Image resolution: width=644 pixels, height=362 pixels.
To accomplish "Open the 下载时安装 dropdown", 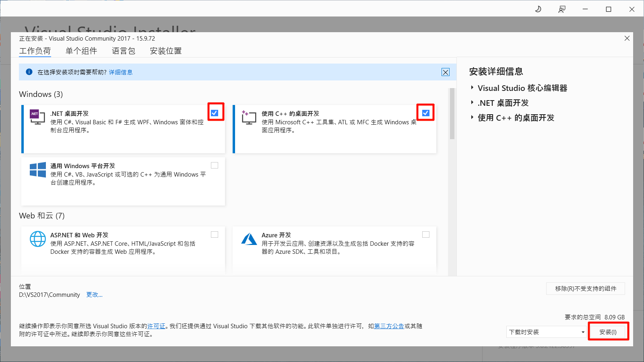I will pos(546,332).
